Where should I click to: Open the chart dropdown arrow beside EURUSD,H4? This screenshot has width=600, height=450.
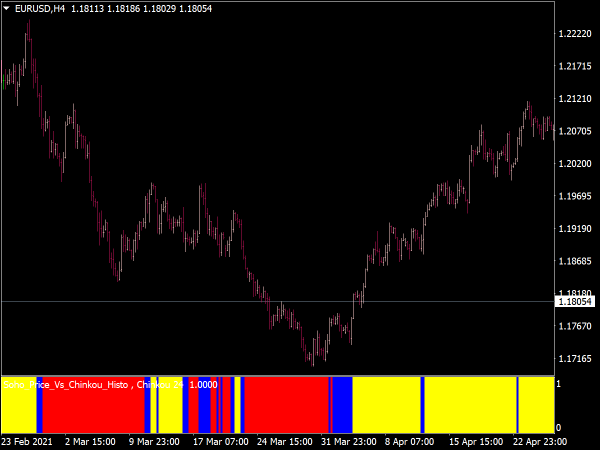7,8
